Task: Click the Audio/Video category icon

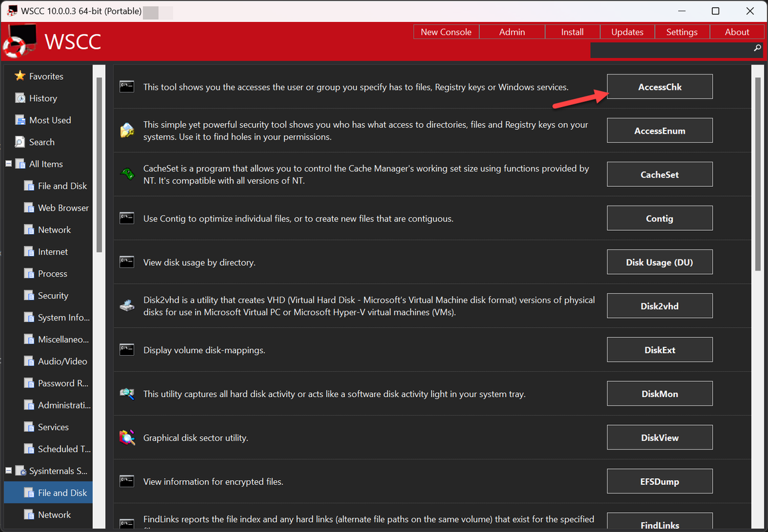Action: click(x=29, y=361)
